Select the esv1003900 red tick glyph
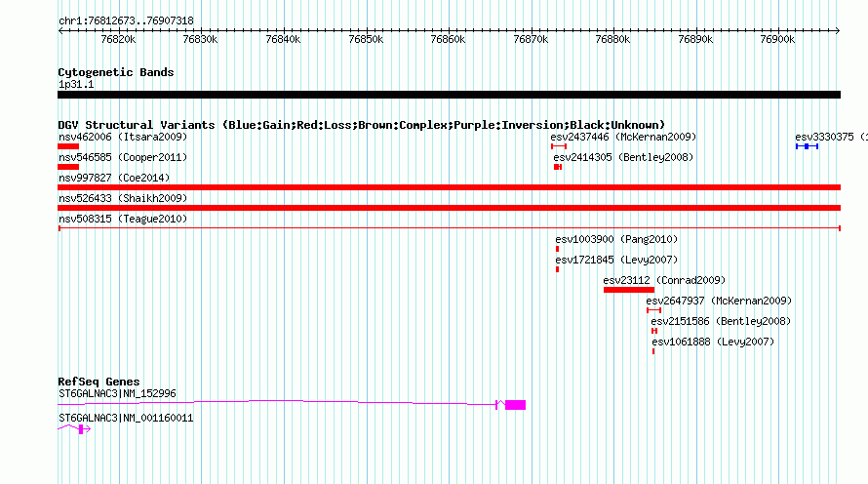Image resolution: width=868 pixels, height=484 pixels. [558, 249]
